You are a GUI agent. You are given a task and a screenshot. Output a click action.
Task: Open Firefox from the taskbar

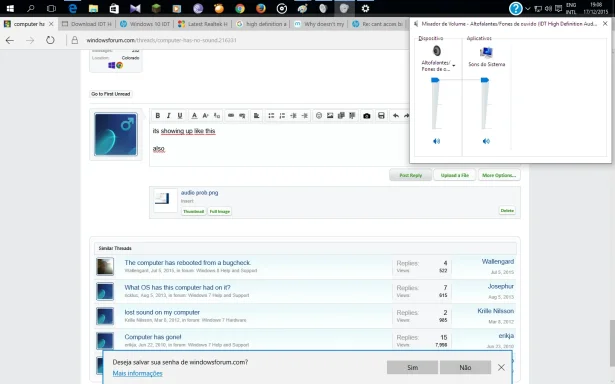pyautogui.click(x=260, y=8)
